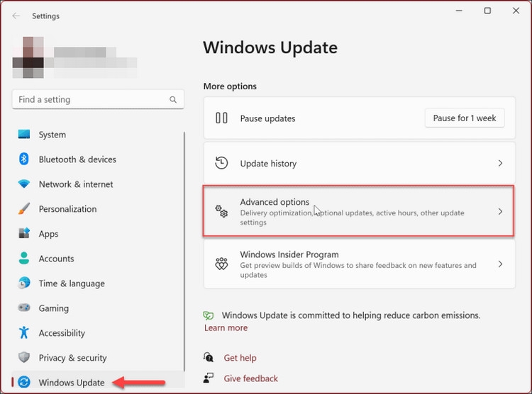Minimize the Settings window
Screen dimensions: 532x394
[459, 11]
